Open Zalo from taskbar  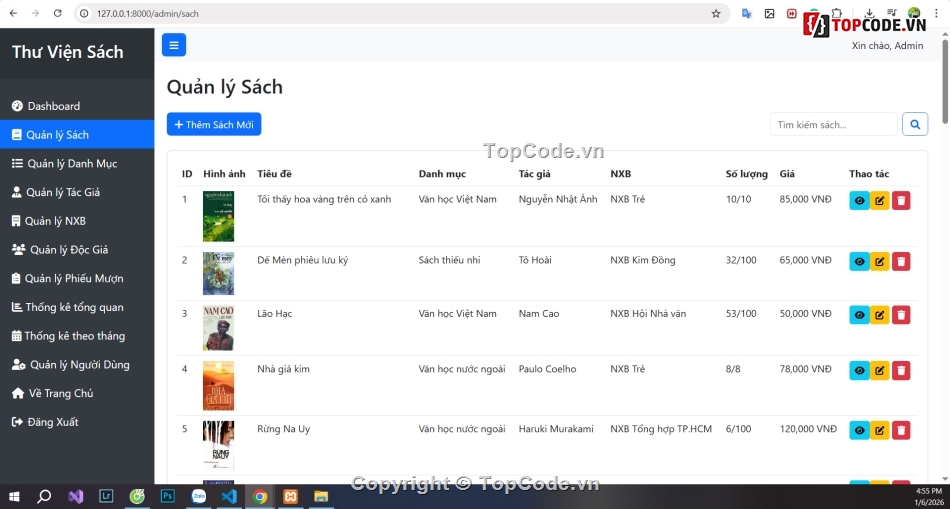pos(199,497)
